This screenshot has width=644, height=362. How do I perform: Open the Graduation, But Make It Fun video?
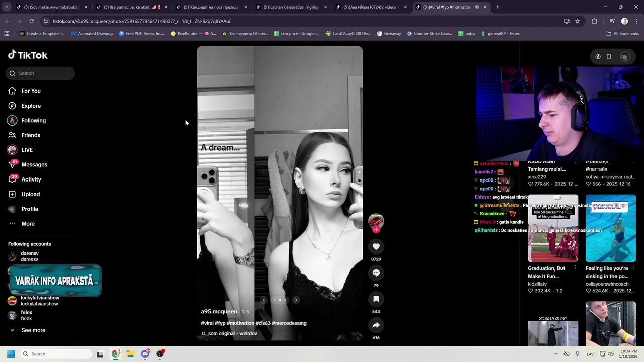[553, 228]
